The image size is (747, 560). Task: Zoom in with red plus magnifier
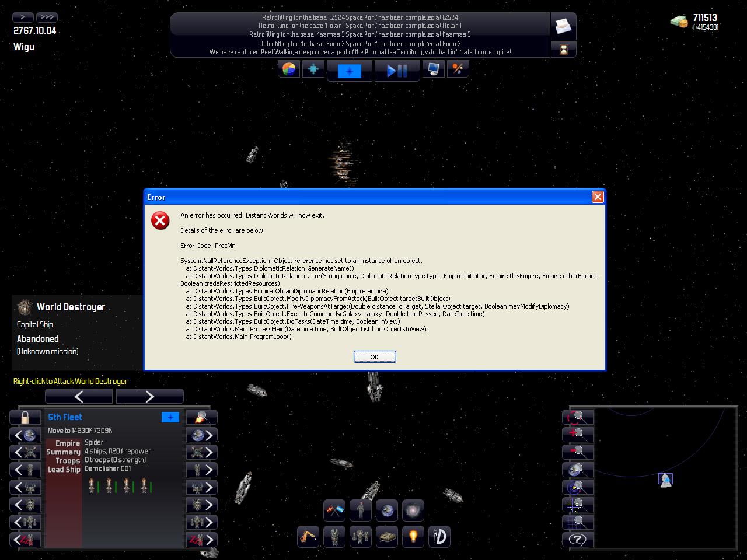578,435
